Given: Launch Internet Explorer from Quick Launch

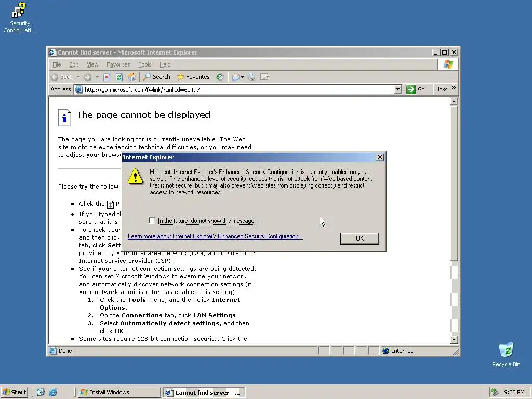Looking at the screenshot, I should [53, 392].
